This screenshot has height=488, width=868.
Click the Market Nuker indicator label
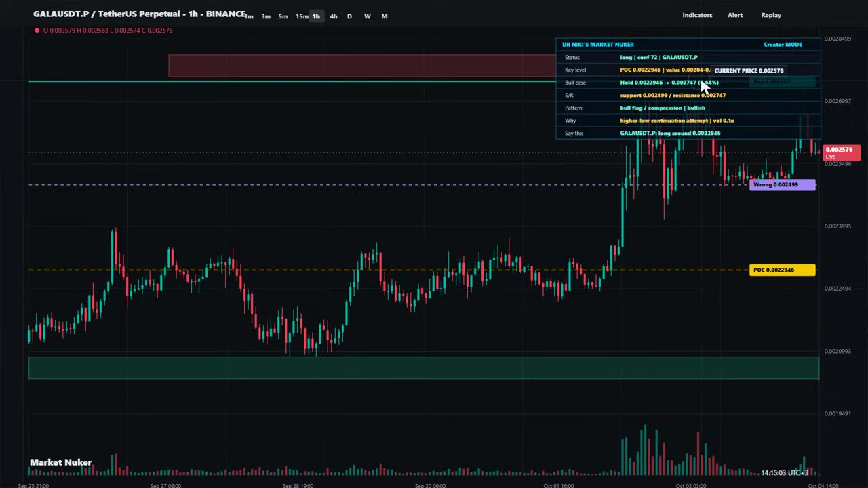(x=60, y=463)
